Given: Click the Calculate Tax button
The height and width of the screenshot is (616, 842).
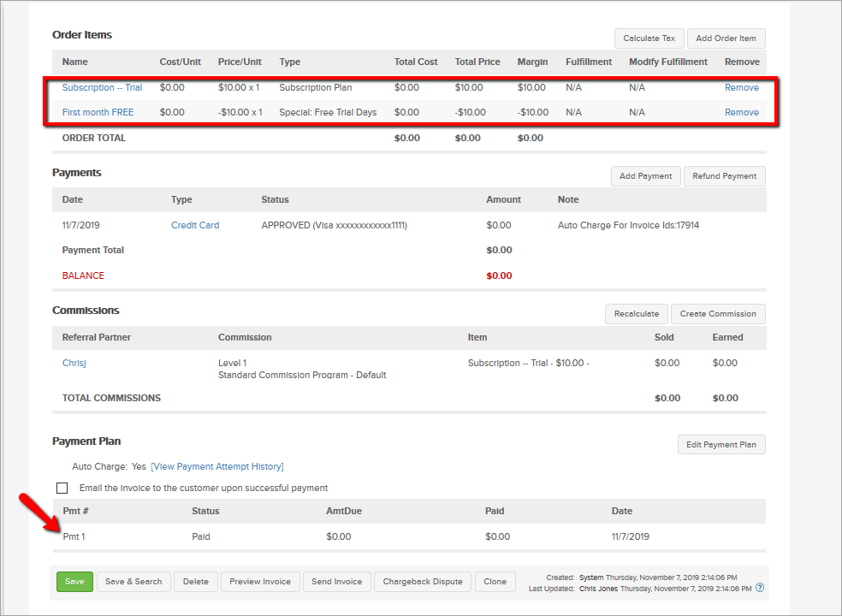Looking at the screenshot, I should (x=648, y=38).
